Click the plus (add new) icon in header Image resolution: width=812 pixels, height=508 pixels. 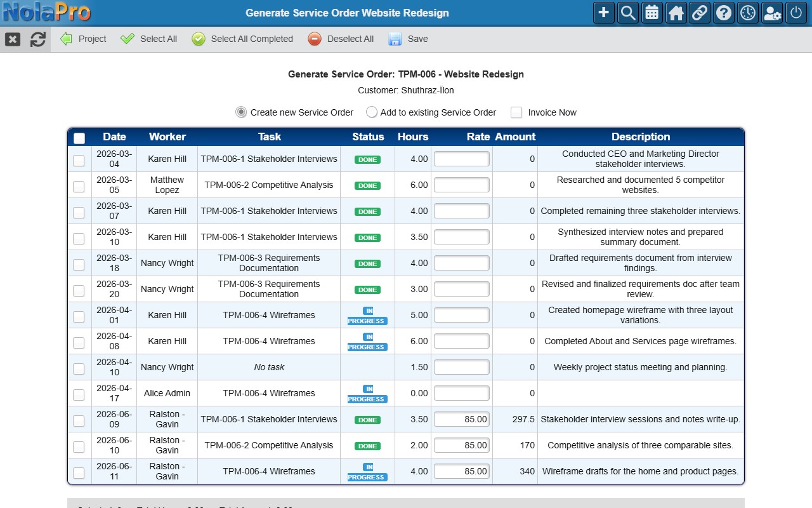(x=604, y=13)
